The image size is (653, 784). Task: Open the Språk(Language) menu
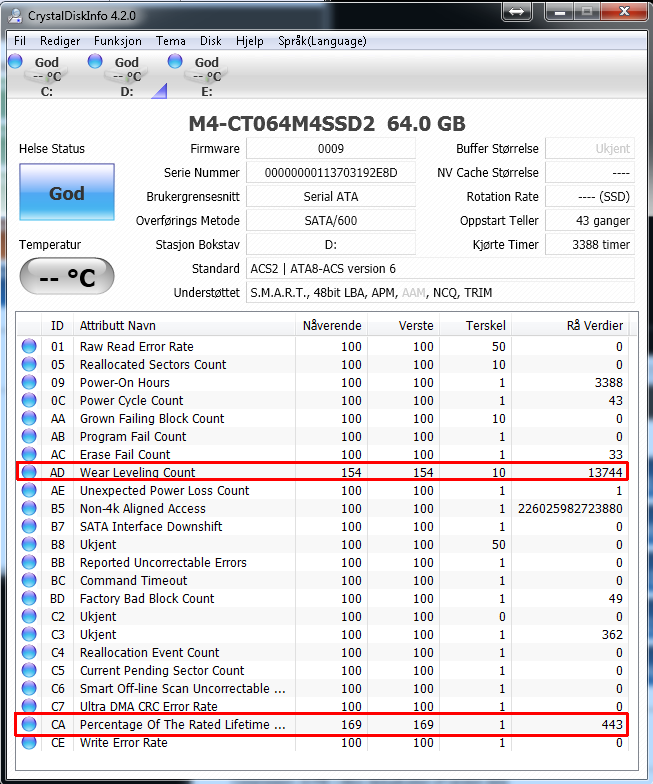[x=322, y=41]
